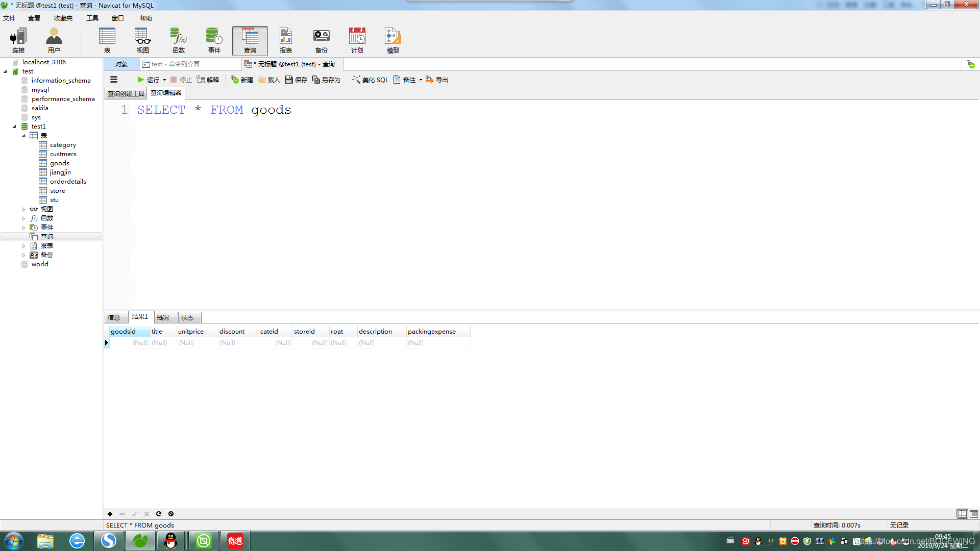Open File Explorer from the taskbar
The height and width of the screenshot is (551, 980).
[x=45, y=541]
